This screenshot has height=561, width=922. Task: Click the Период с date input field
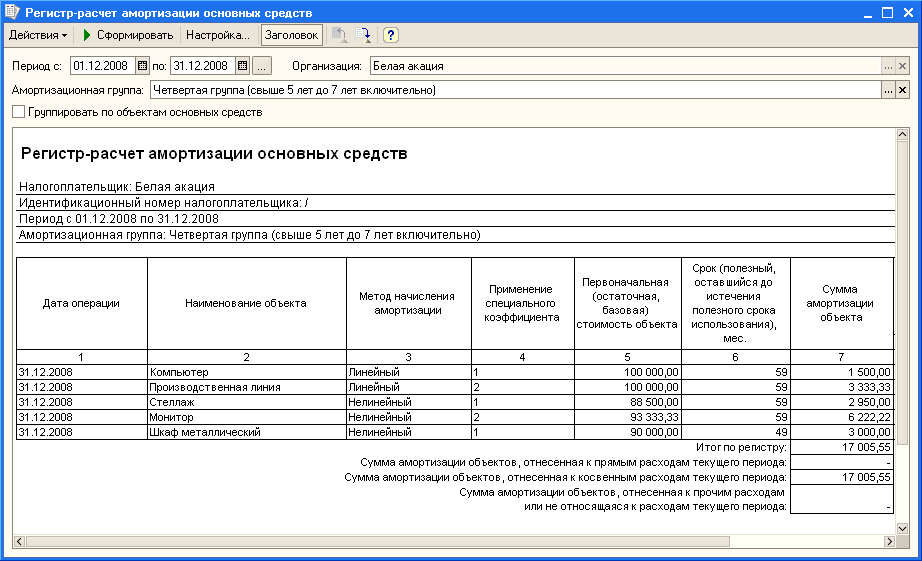click(101, 66)
